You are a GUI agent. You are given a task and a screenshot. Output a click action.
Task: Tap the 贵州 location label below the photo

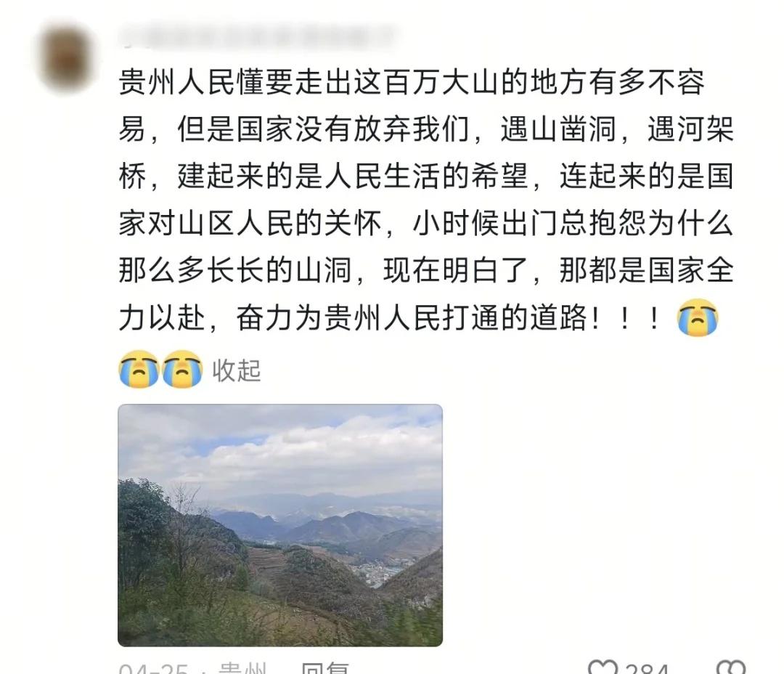pos(242,668)
